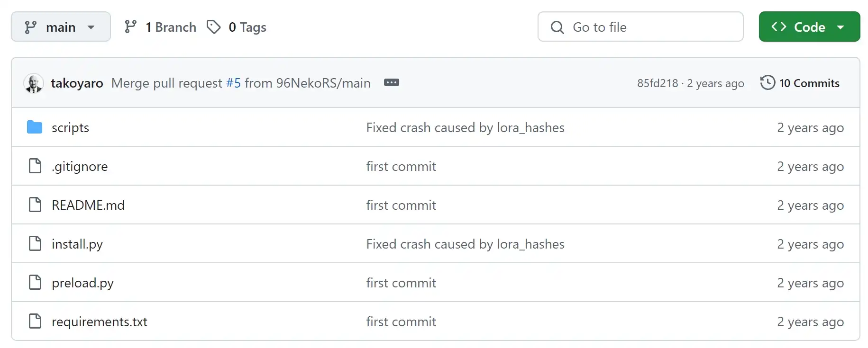Open scripts' 'Fixed crash caused by lora_hashes' commit
Viewport: 868px width, 348px height.
pos(465,128)
